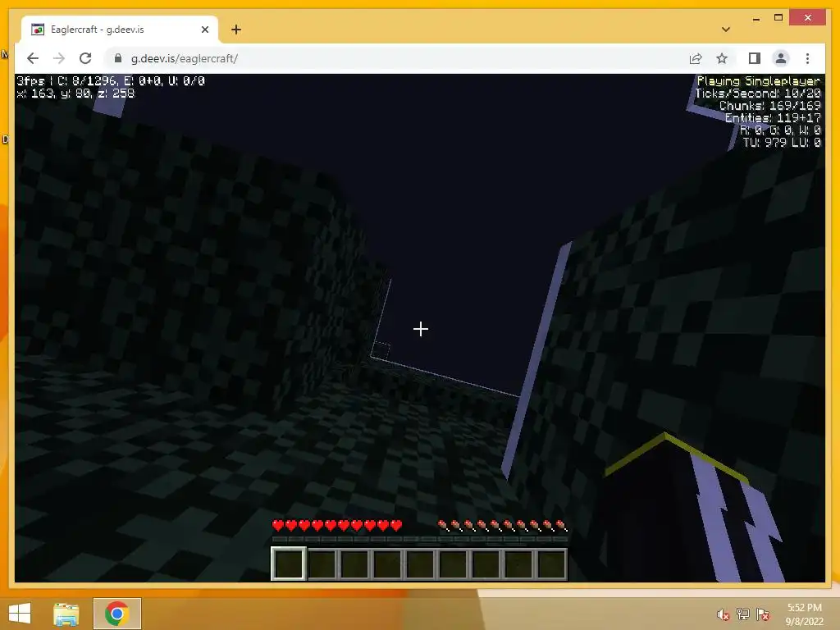Image resolution: width=840 pixels, height=630 pixels.
Task: Expand the tab search dropdown chevron
Action: click(726, 30)
